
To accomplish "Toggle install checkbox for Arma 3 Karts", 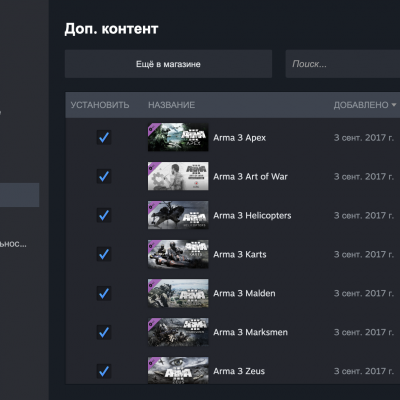I will coord(104,254).
